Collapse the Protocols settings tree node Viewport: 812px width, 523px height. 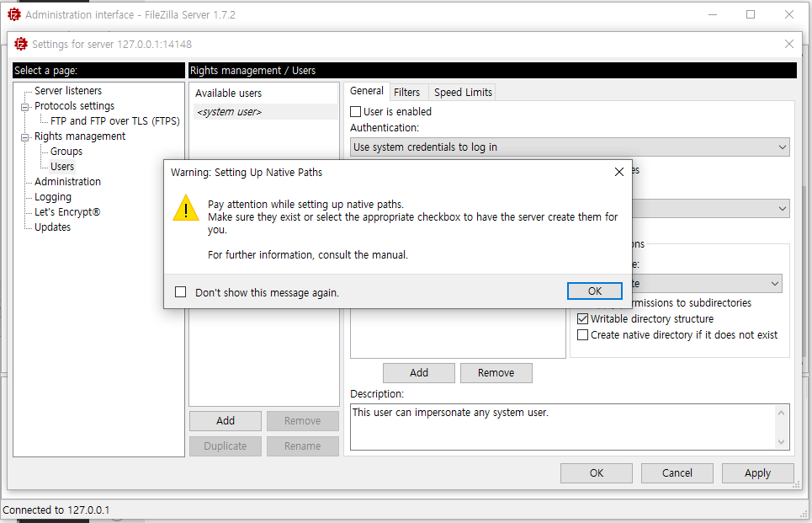pos(24,107)
